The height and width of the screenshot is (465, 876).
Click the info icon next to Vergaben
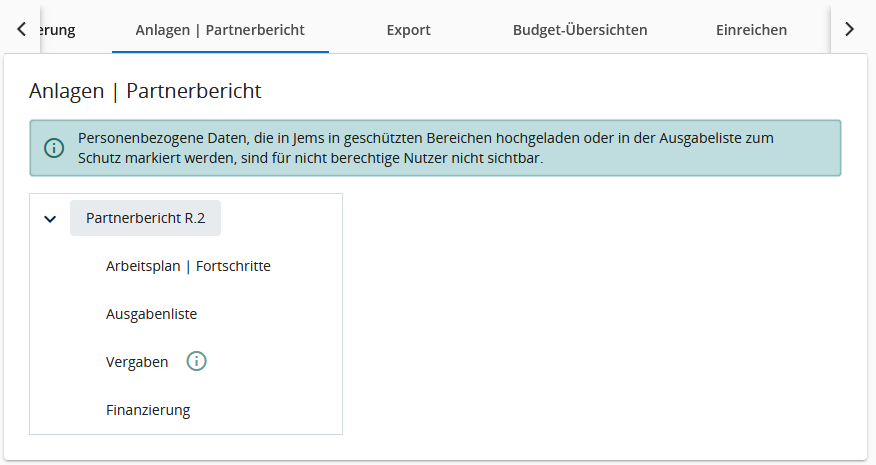197,362
